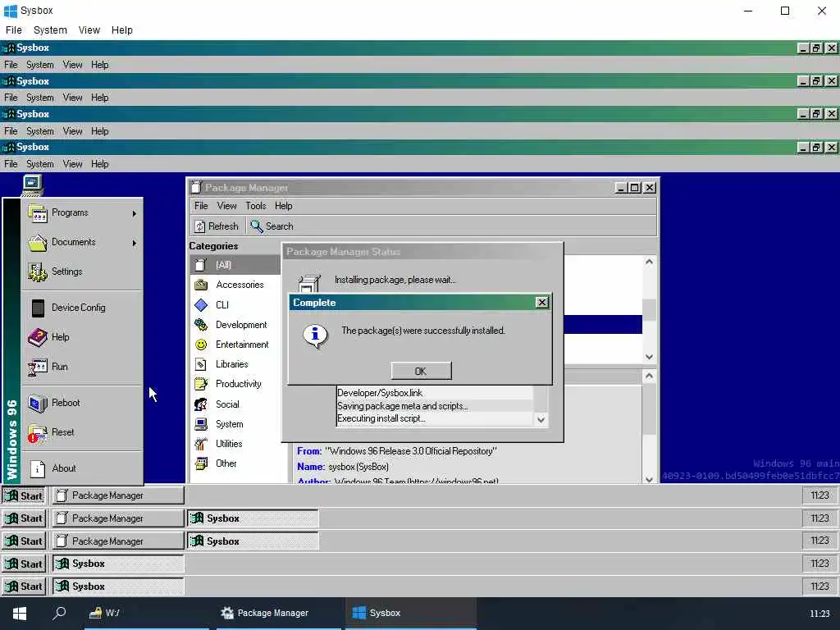Click the Help book icon in Start menu

38,337
